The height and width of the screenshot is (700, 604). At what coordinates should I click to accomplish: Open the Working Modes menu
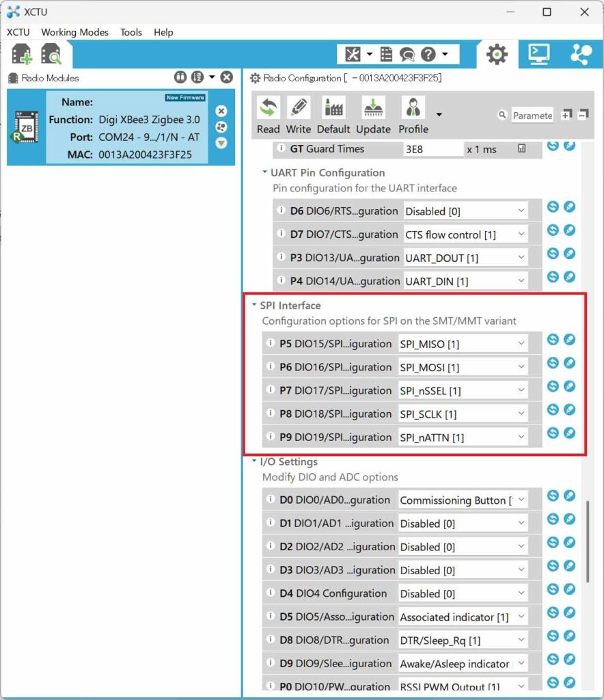pos(75,32)
